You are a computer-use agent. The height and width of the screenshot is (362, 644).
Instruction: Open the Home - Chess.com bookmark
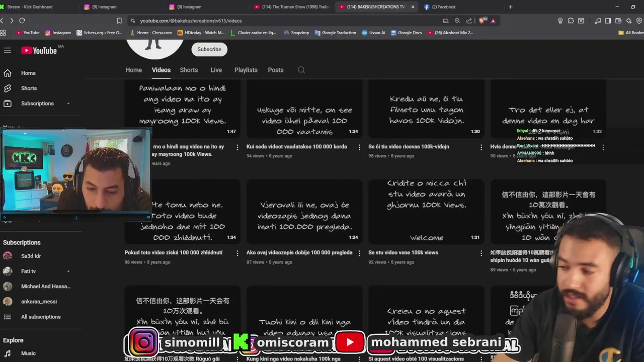[x=150, y=33]
